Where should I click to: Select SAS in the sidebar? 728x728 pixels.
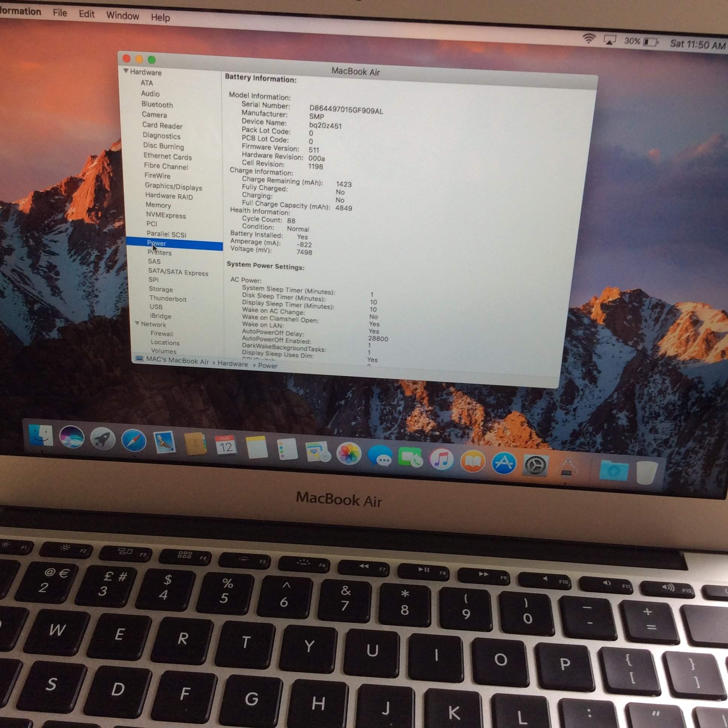click(155, 261)
